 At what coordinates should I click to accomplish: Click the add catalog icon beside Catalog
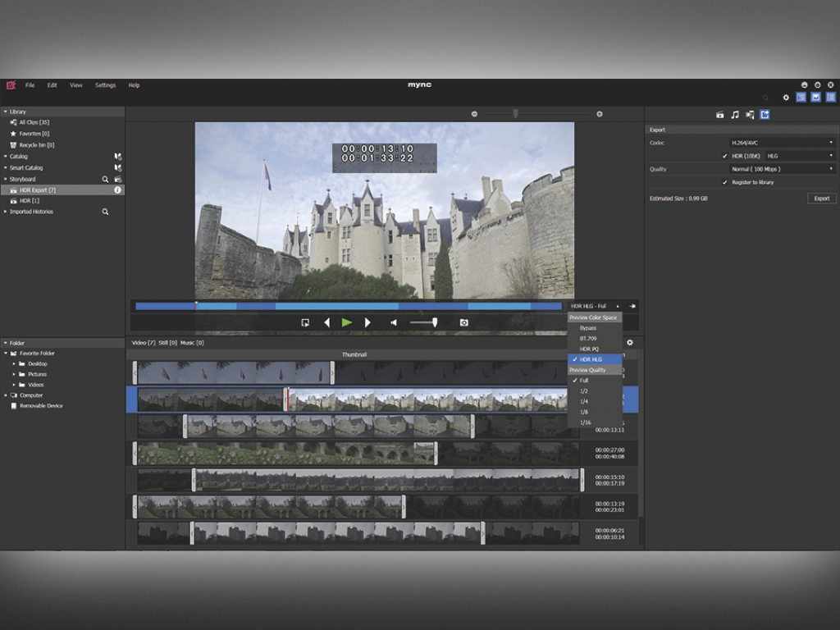tap(118, 156)
